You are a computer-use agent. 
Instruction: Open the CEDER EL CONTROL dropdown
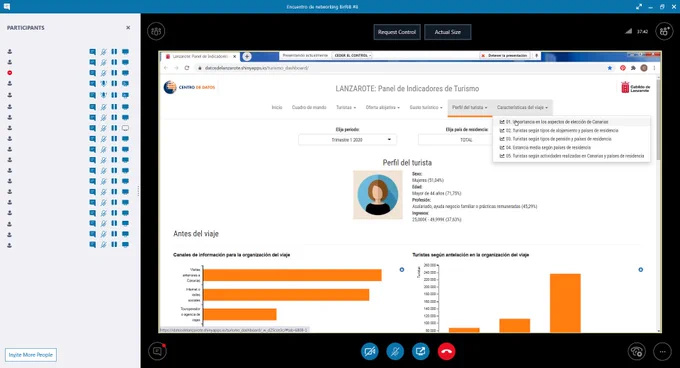point(353,55)
